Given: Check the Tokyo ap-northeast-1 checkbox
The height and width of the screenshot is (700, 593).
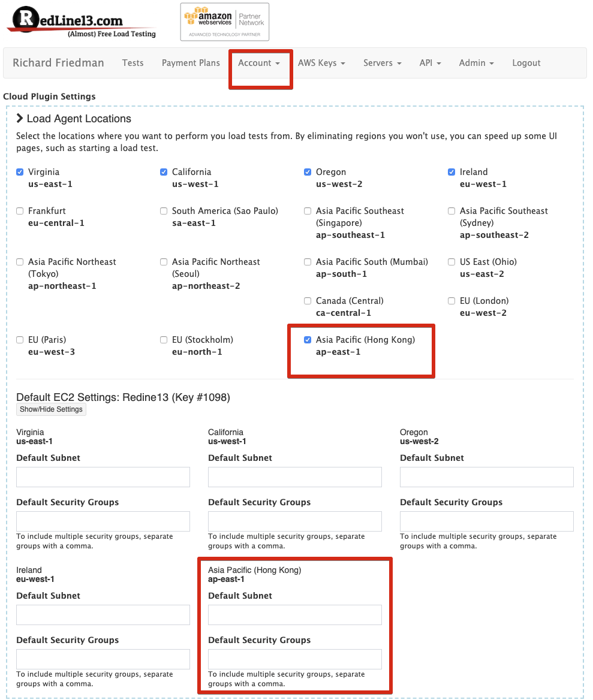Looking at the screenshot, I should pos(20,262).
